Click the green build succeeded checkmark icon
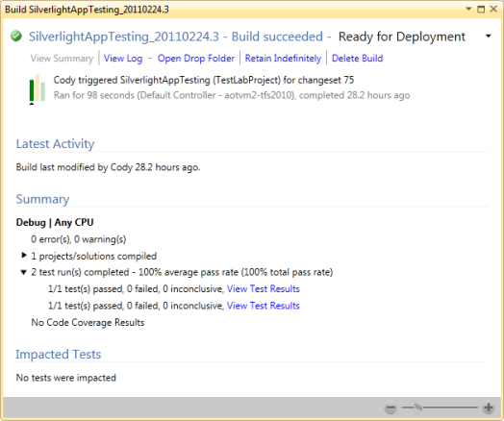 (x=16, y=36)
